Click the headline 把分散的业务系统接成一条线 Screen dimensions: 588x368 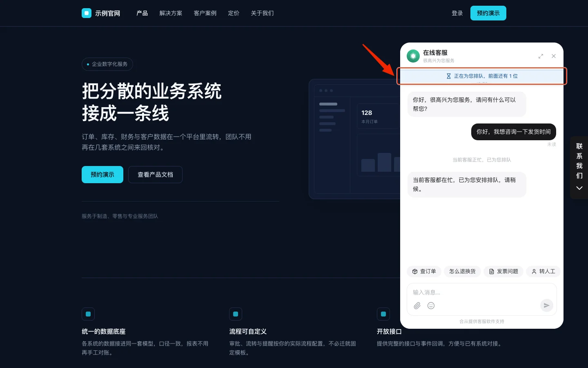(x=152, y=102)
